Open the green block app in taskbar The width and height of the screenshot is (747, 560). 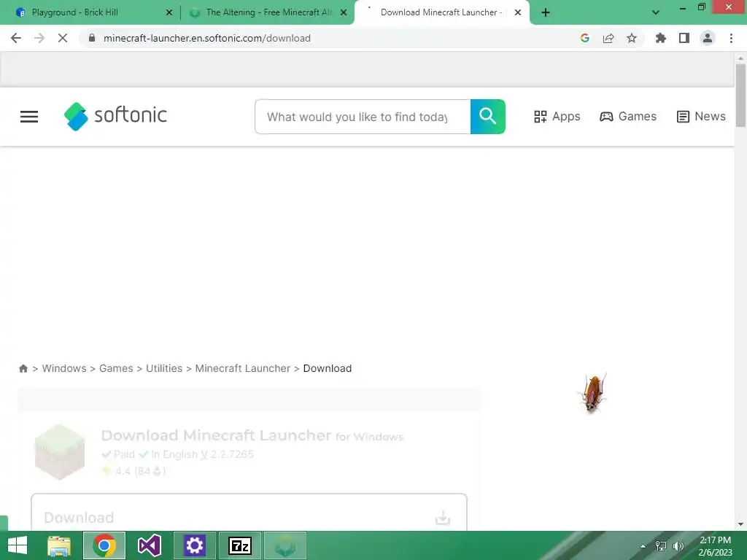[x=285, y=545]
